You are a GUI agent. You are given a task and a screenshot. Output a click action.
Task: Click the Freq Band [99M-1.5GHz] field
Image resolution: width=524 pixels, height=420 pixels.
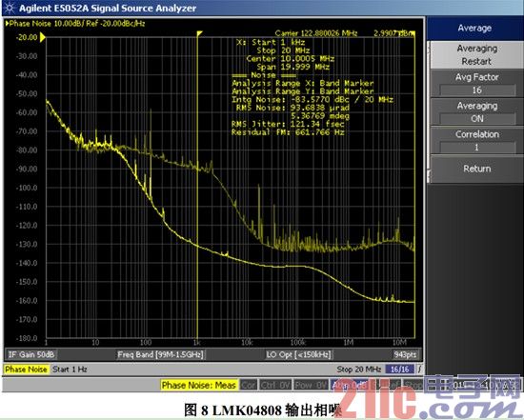click(160, 355)
